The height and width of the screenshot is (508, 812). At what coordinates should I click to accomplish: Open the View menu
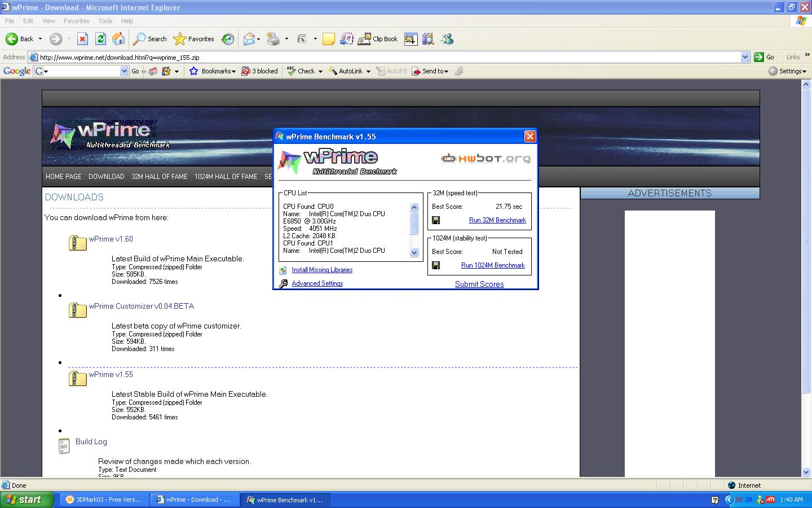pos(49,21)
